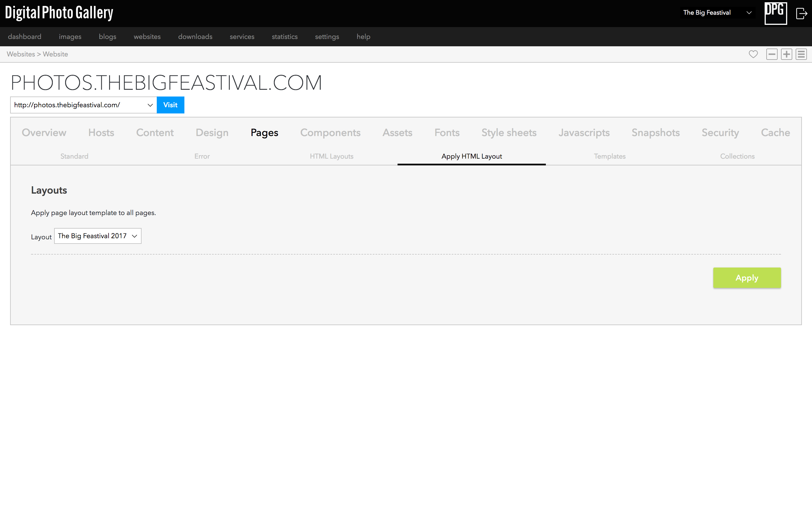
Task: Click the plus expand icon
Action: coord(787,54)
